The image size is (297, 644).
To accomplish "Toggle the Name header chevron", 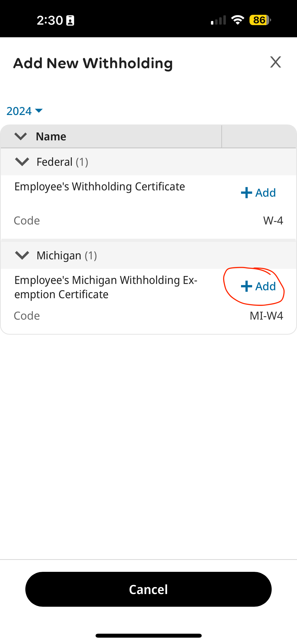I will pyautogui.click(x=21, y=136).
